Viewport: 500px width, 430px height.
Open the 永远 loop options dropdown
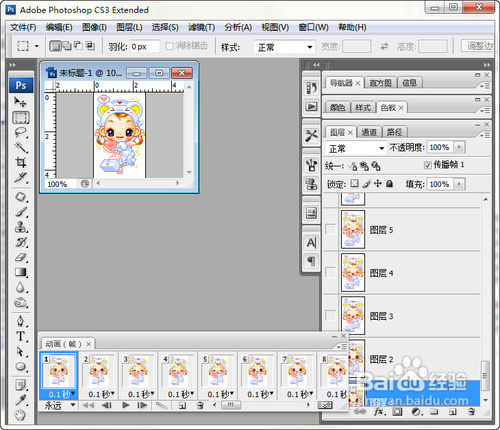pyautogui.click(x=59, y=405)
